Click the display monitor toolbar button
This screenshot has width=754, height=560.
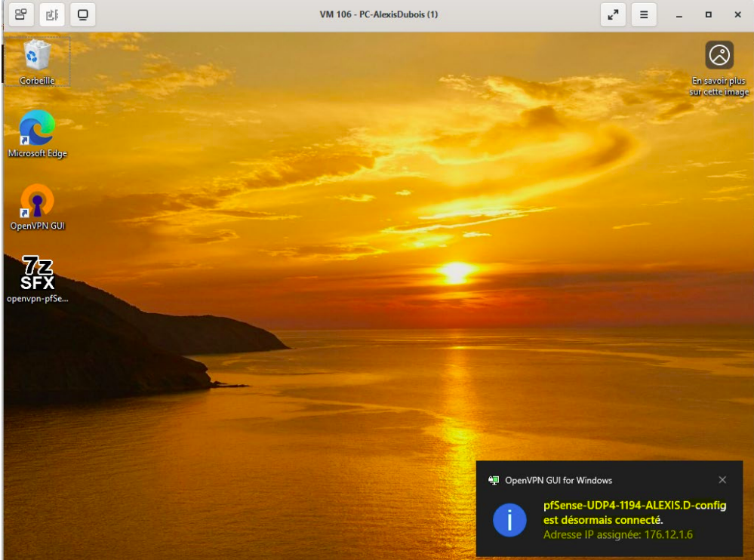(83, 14)
